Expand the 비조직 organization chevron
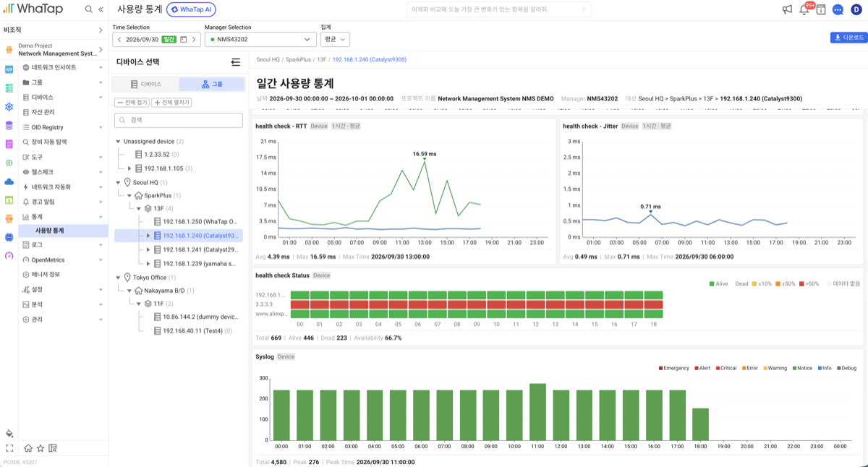Image resolution: width=868 pixels, height=467 pixels. click(x=101, y=30)
